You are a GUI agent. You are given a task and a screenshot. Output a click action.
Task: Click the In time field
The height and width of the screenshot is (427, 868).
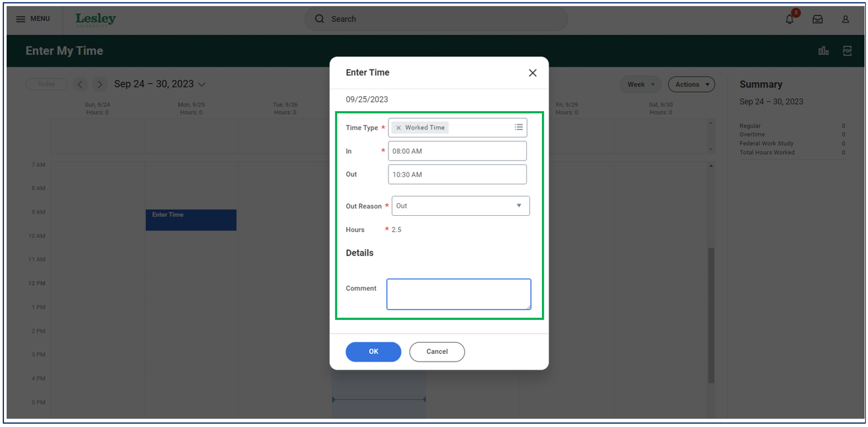[x=457, y=151]
